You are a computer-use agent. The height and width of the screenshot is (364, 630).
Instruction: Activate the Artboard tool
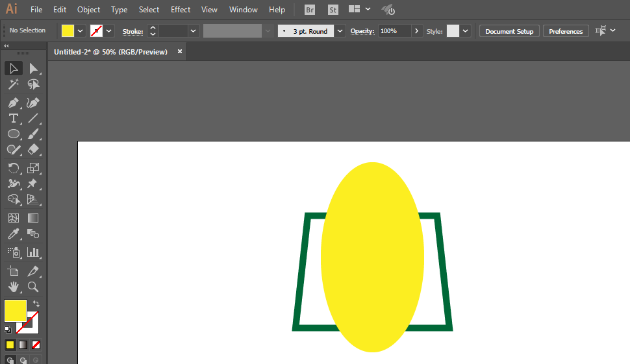pyautogui.click(x=13, y=271)
